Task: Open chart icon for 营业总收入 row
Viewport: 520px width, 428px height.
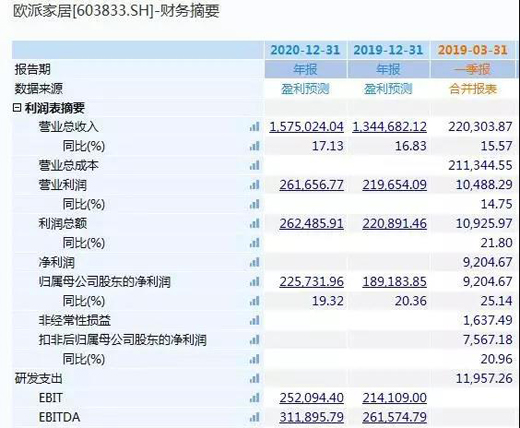Action: (x=254, y=127)
